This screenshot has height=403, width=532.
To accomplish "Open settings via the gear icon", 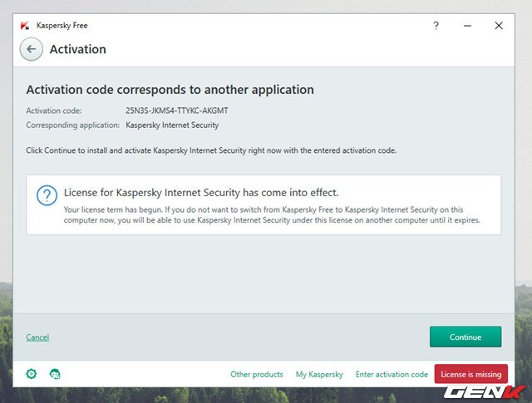I will coord(32,374).
